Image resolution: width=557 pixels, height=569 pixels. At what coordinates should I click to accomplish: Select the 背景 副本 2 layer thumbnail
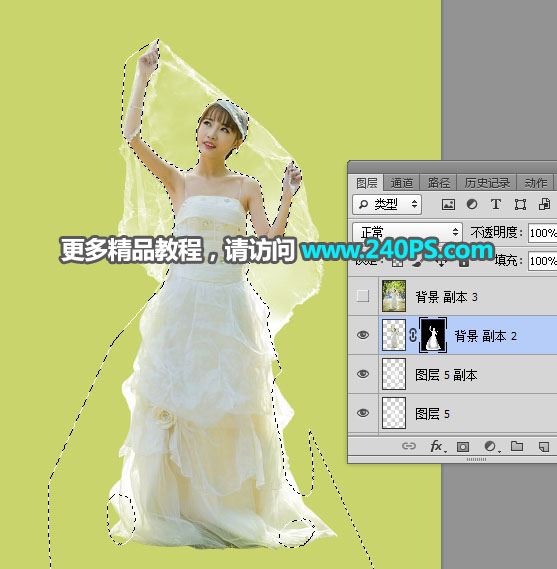394,335
